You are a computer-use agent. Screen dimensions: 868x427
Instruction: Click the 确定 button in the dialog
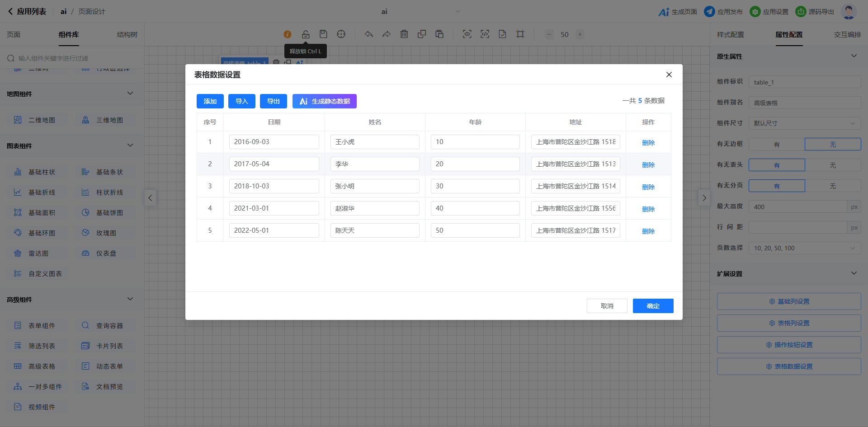653,306
